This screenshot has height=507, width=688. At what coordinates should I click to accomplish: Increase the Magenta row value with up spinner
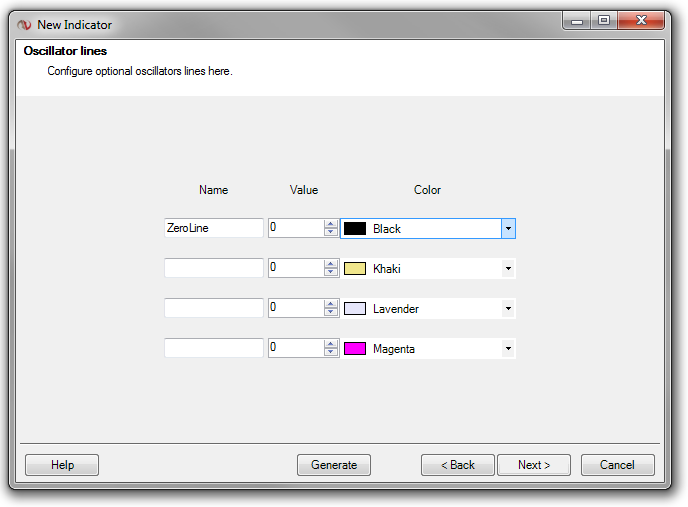click(x=330, y=343)
